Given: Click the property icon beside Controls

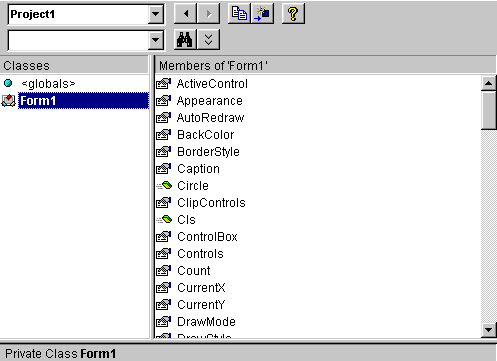Looking at the screenshot, I should pyautogui.click(x=164, y=253).
